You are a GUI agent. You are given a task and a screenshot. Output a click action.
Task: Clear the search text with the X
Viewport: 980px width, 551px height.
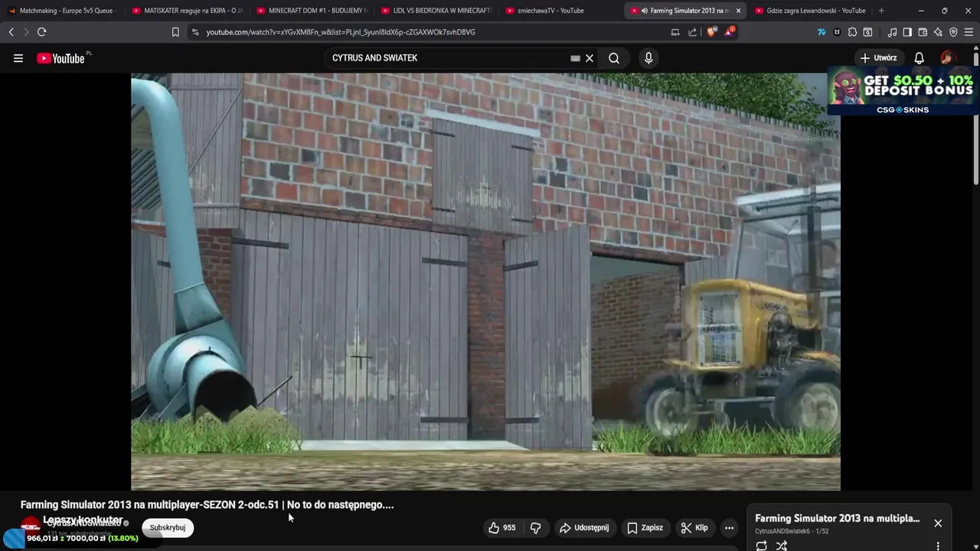(590, 58)
